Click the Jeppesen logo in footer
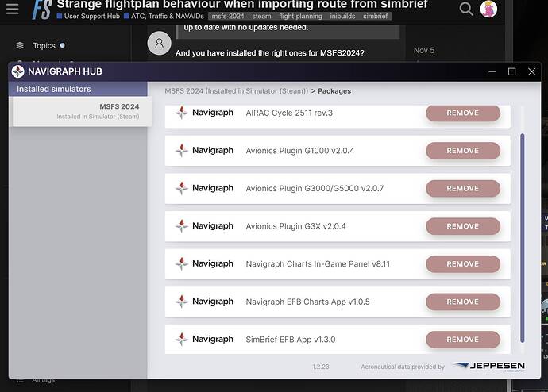 point(488,366)
